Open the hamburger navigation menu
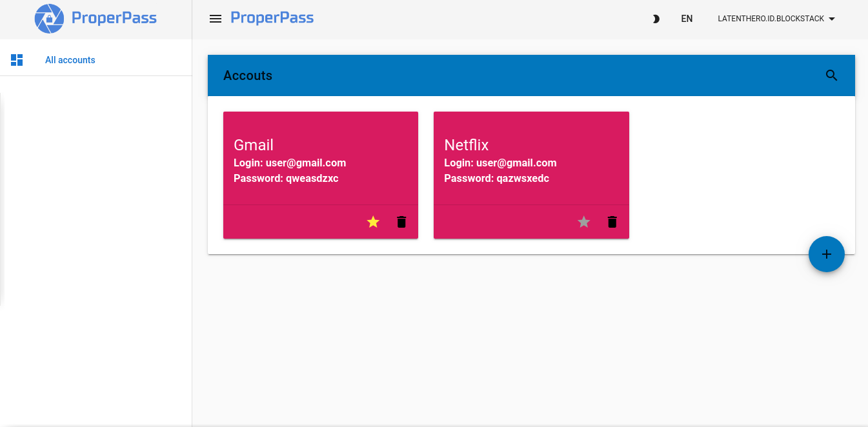 pos(216,19)
